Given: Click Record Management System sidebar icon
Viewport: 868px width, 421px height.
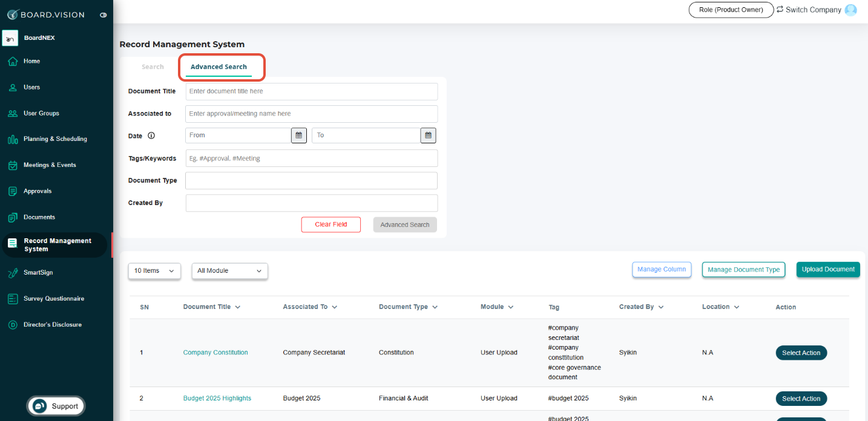Looking at the screenshot, I should [12, 243].
